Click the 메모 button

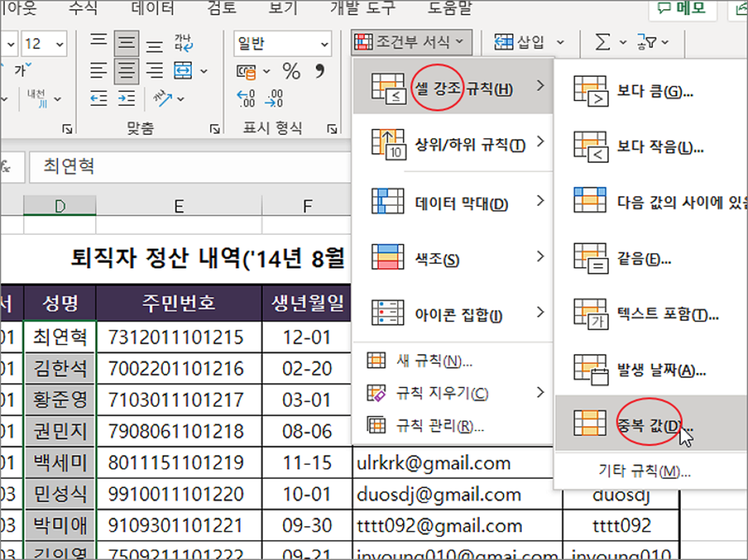coord(682,8)
